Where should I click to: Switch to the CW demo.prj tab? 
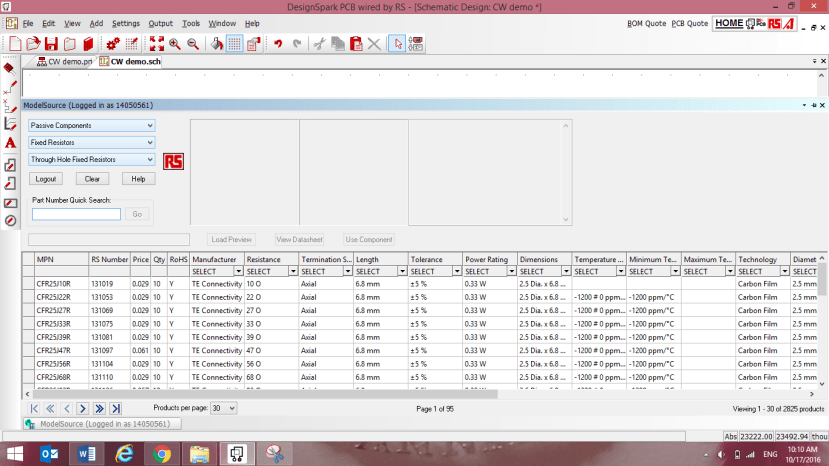[x=65, y=62]
